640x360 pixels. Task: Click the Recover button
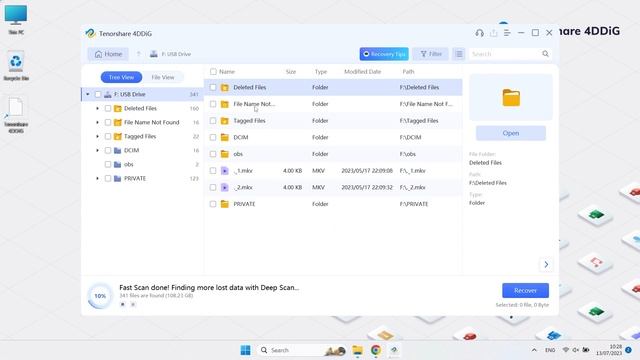(x=525, y=290)
